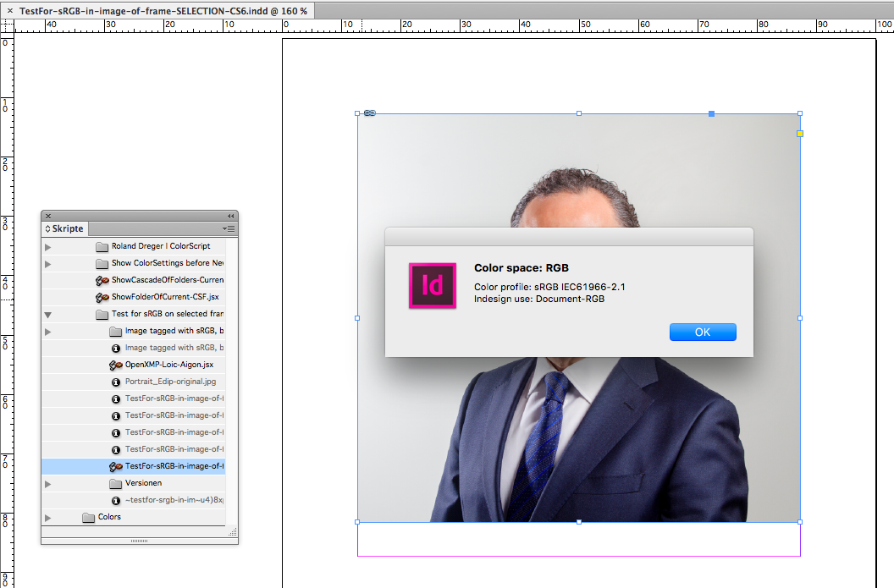Select ~testfor-srgb-in-im~u4)8x file name
894x588 pixels.
click(x=174, y=500)
